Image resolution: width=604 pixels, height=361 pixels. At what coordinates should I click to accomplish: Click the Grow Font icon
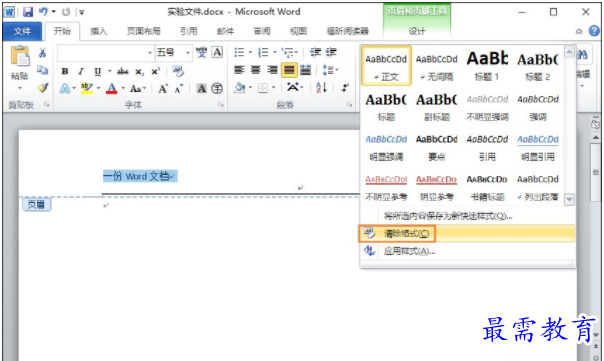pyautogui.click(x=163, y=89)
